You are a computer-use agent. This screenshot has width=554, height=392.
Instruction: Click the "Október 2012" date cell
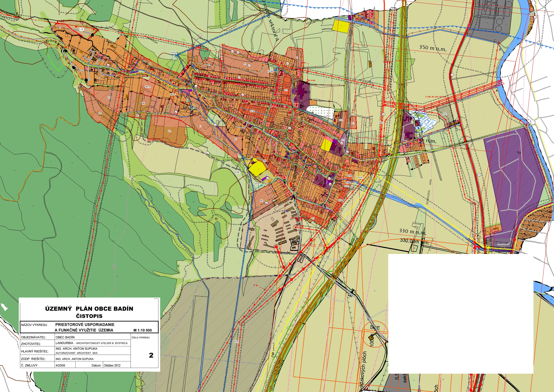[x=112, y=365]
